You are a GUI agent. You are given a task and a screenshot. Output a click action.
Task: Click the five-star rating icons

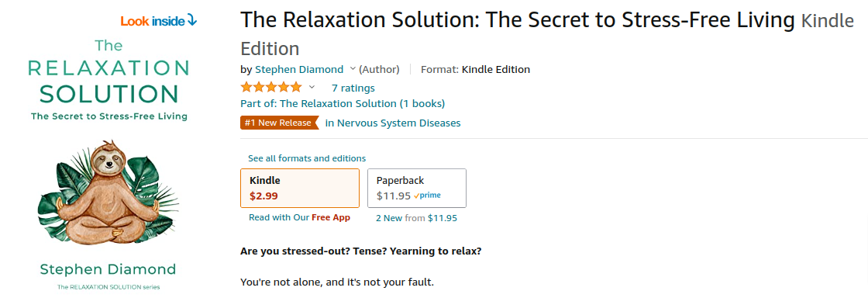tap(271, 88)
